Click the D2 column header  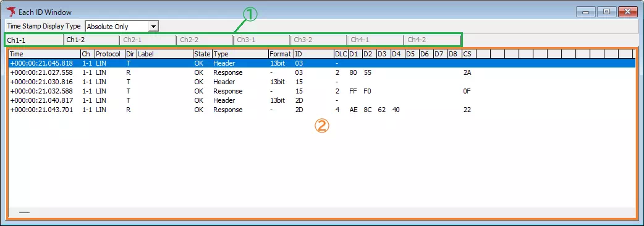point(369,54)
